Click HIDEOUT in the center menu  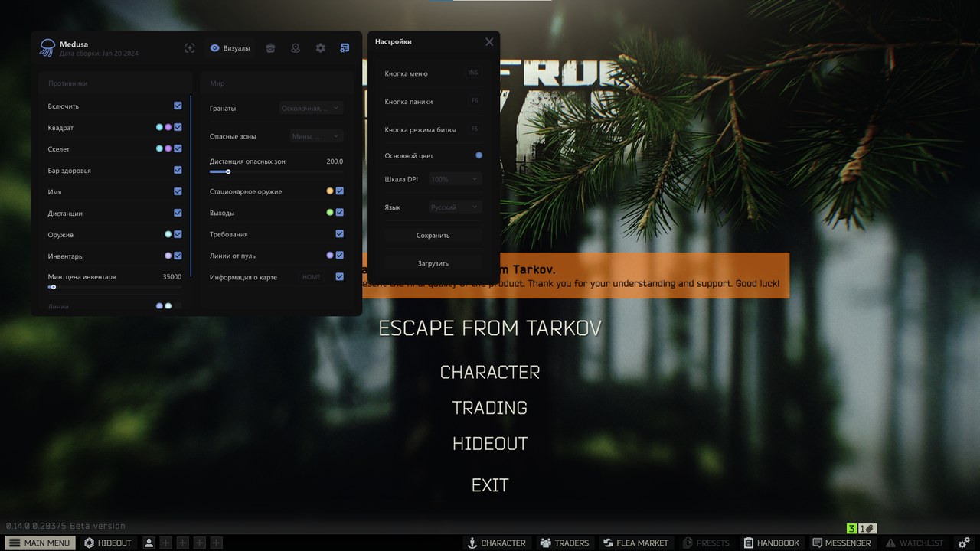(490, 444)
